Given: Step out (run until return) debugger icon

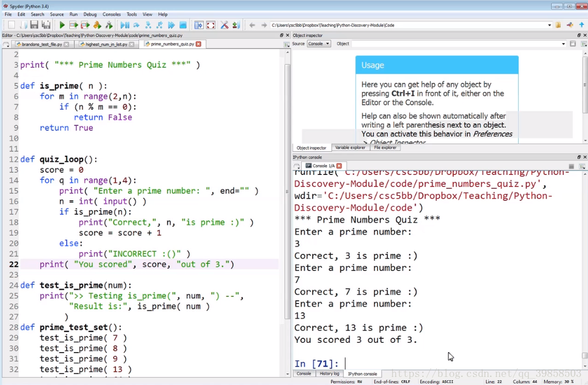Looking at the screenshot, I should [160, 25].
